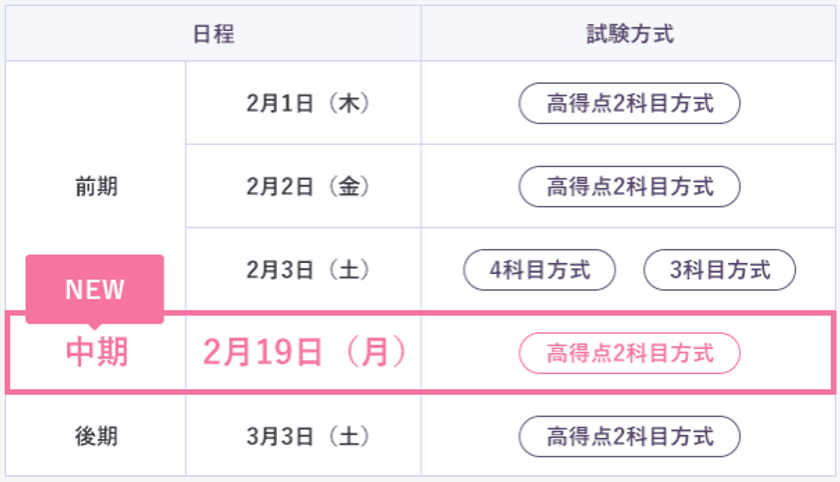Choose the 4科目方式 option
The height and width of the screenshot is (482, 840).
coord(540,269)
